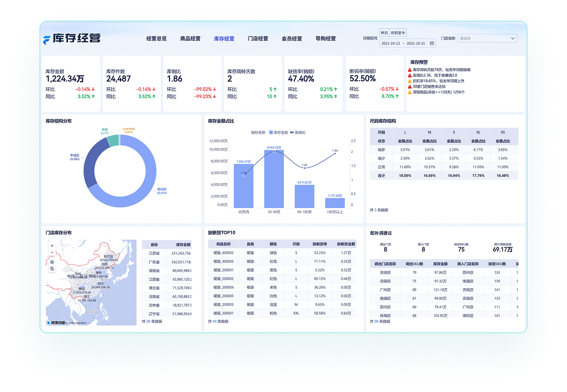Click the 月初至今 quick date button

click(x=398, y=33)
